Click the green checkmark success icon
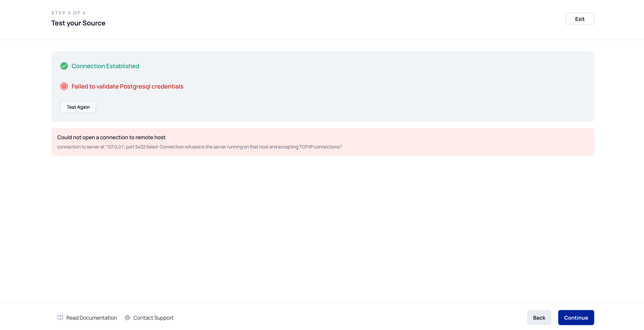 [64, 66]
